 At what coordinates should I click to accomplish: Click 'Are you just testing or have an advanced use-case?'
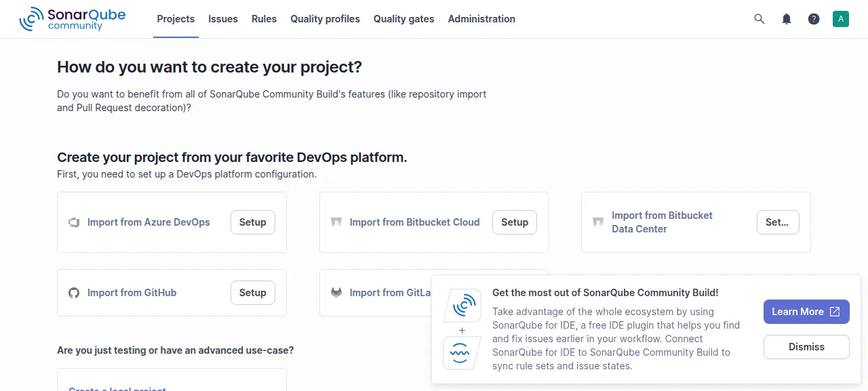click(x=176, y=350)
